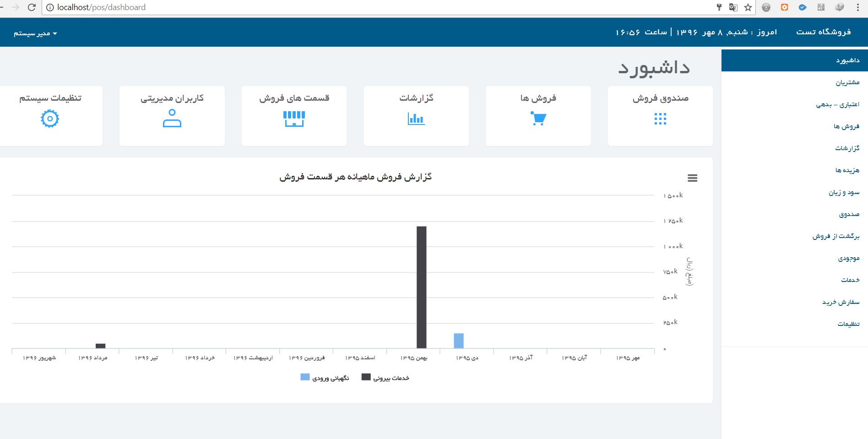868x439 pixels.
Task: Open سود و زیان in the sidebar
Action: (x=844, y=193)
